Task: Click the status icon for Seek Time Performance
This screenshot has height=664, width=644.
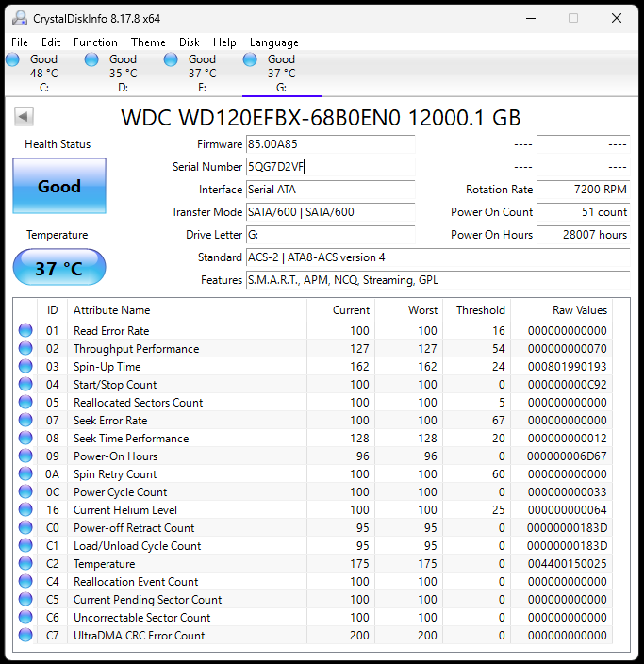Action: [x=25, y=438]
